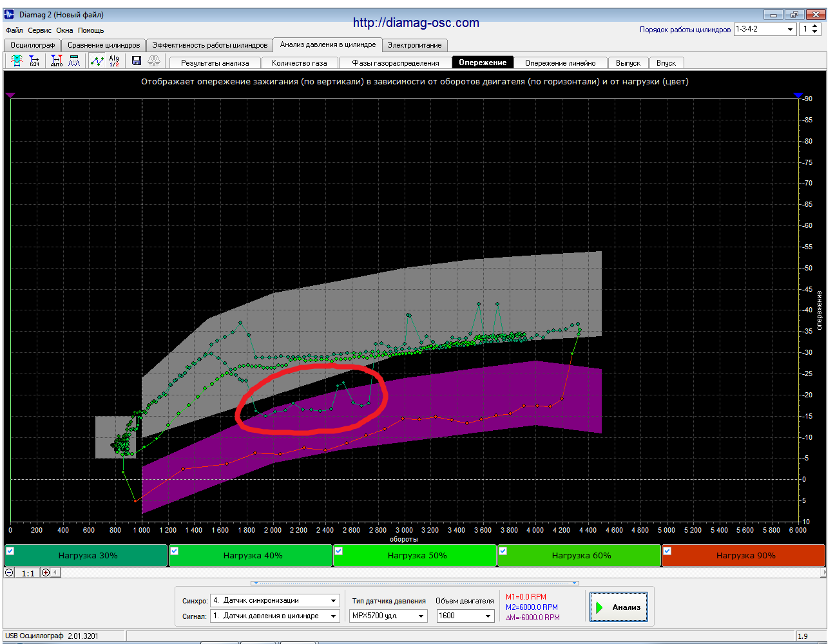Open the Выпуск sub-tab
This screenshot has width=835, height=644.
[628, 62]
